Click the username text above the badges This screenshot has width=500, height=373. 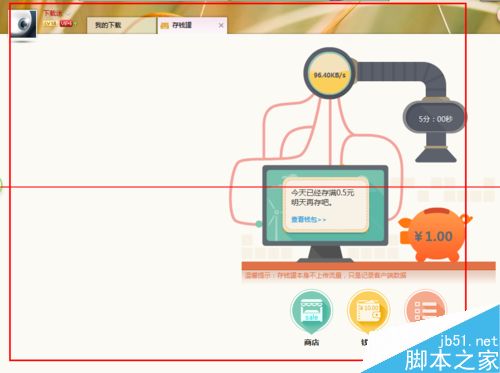pyautogui.click(x=53, y=13)
